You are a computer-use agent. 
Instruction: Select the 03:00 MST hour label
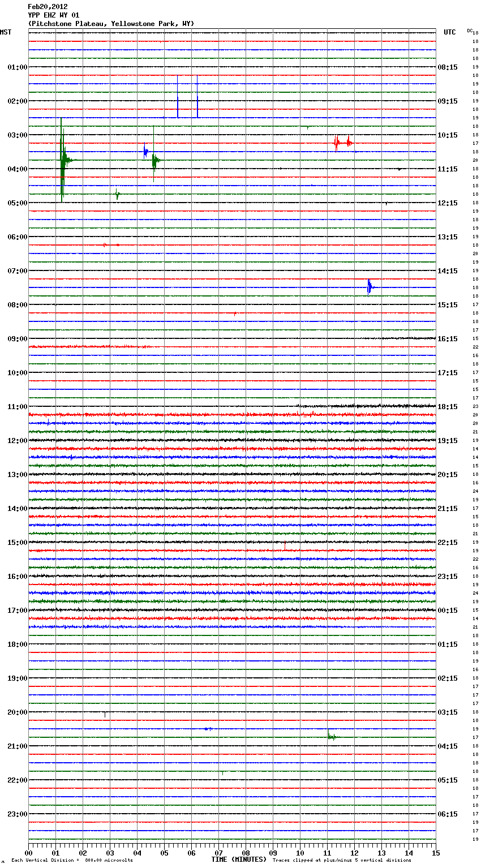coord(18,135)
